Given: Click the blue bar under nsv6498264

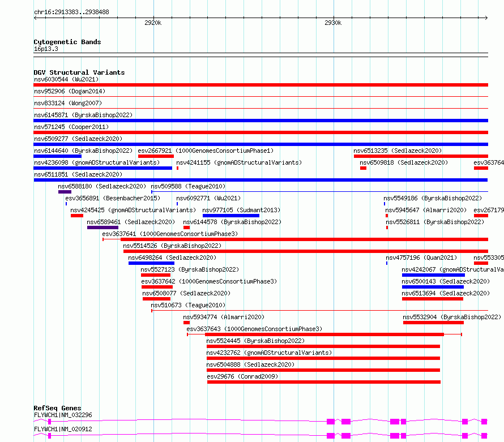Looking at the screenshot, I should coord(151,263).
